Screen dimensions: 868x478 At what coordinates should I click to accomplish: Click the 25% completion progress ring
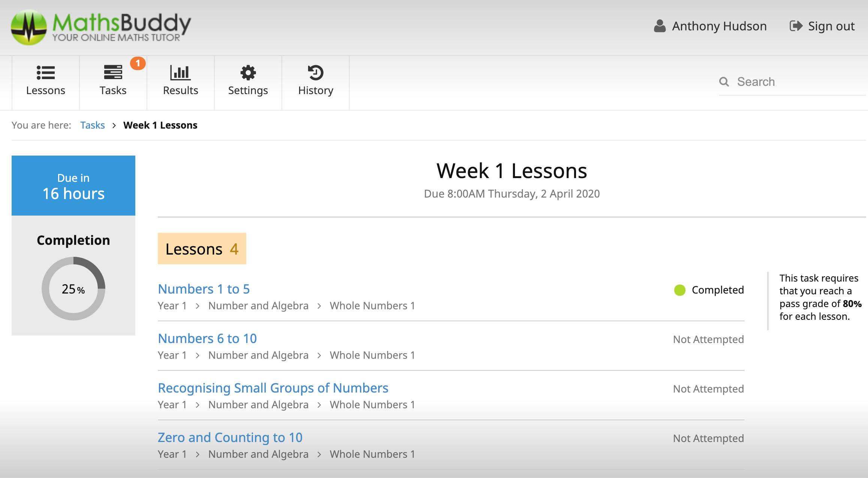tap(73, 289)
